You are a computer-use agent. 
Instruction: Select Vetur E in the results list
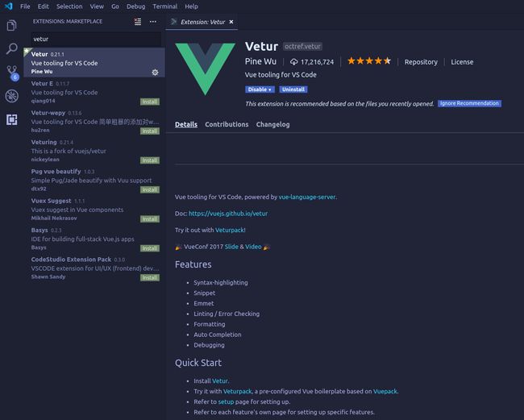click(94, 92)
